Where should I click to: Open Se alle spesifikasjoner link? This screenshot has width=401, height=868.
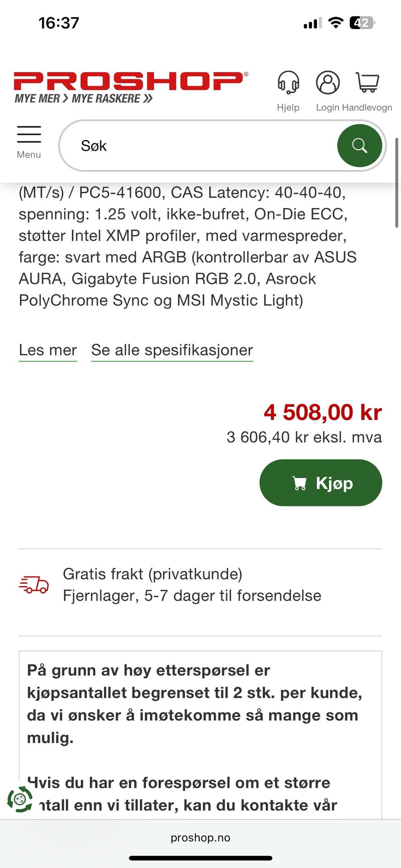click(172, 350)
